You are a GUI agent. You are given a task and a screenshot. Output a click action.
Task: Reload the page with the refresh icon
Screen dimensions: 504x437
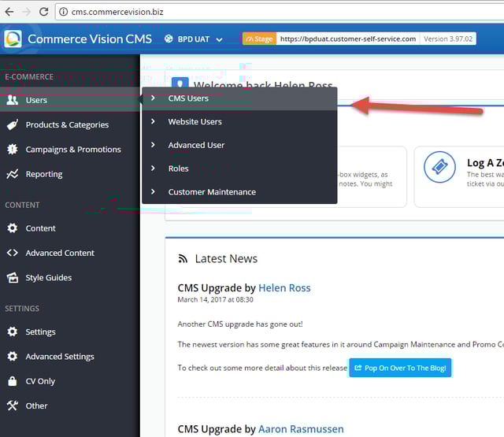pos(44,12)
